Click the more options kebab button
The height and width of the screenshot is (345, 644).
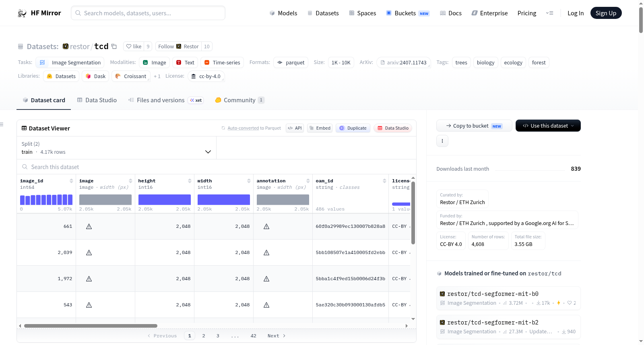coord(442,141)
